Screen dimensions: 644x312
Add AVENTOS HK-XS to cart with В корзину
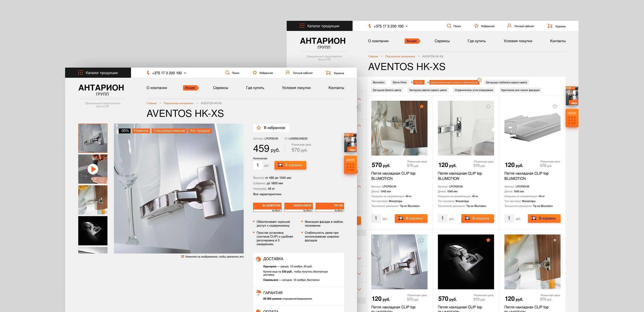click(x=290, y=165)
